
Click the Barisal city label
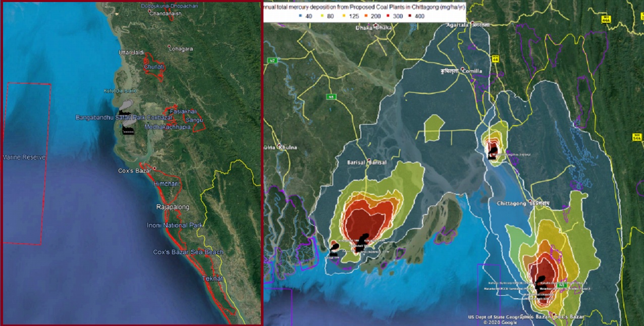tap(360, 162)
